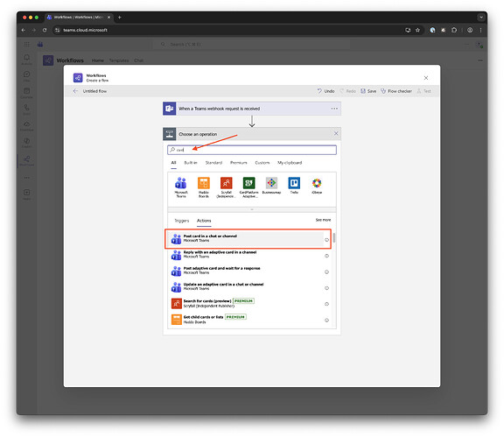Image resolution: width=504 pixels, height=437 pixels.
Task: Open the browser extensions puzzle icon
Action: 454,30
